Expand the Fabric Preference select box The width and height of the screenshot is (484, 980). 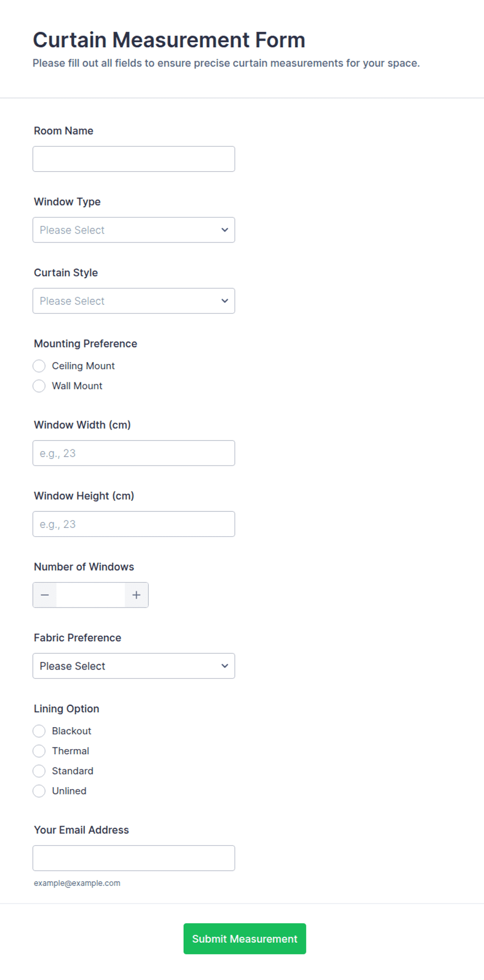134,666
